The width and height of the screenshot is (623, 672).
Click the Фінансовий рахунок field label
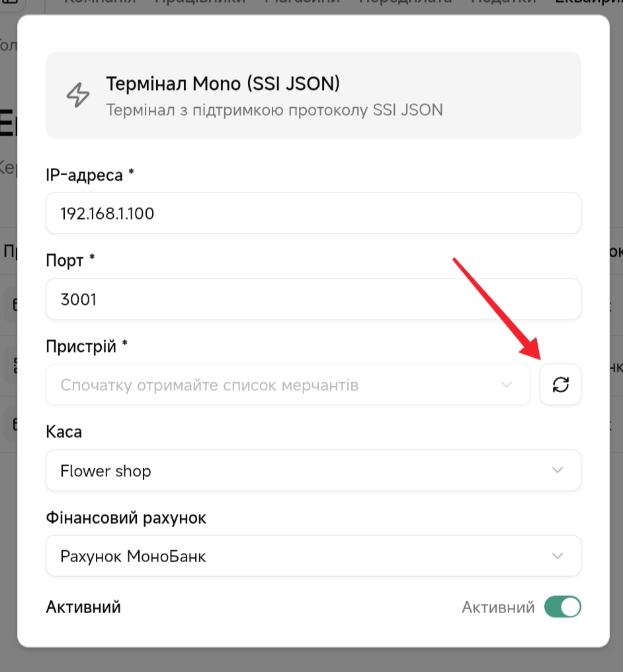pos(126,518)
